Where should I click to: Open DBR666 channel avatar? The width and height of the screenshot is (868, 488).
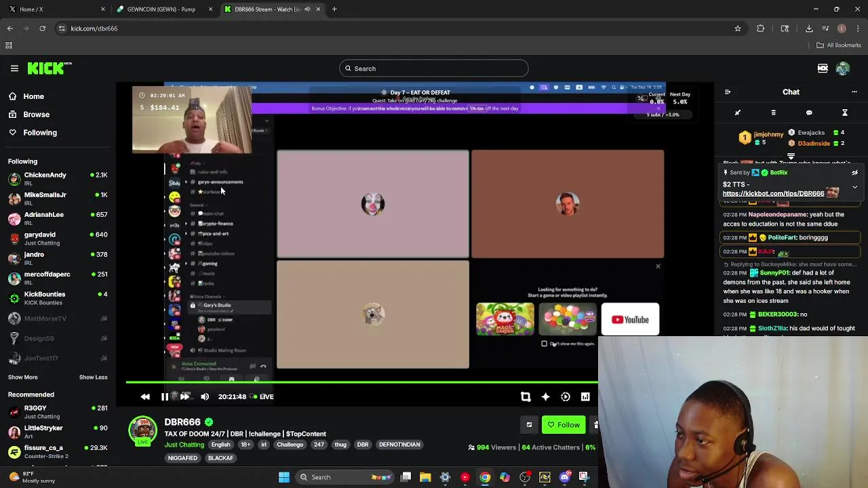(x=142, y=431)
